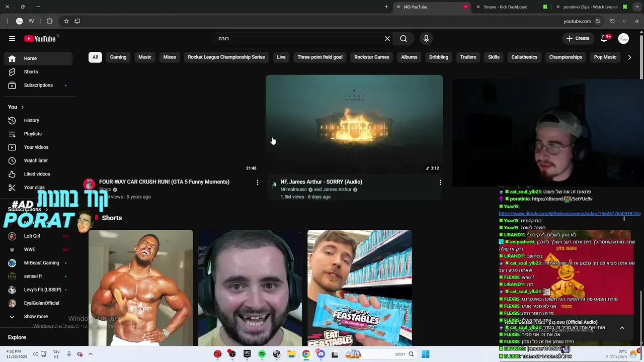This screenshot has width=644, height=362.
Task: Open the browser three-dot menu
Action: point(7,21)
